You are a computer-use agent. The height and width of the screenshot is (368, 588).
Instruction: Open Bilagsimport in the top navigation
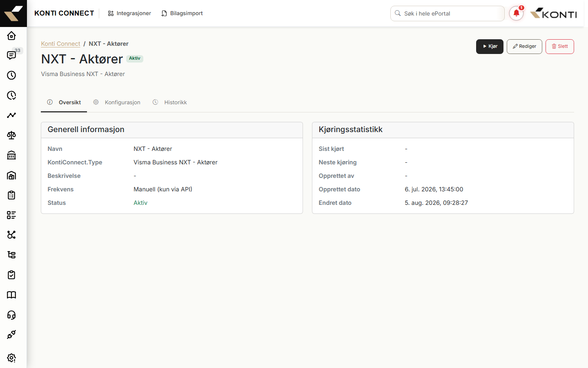[x=182, y=13]
